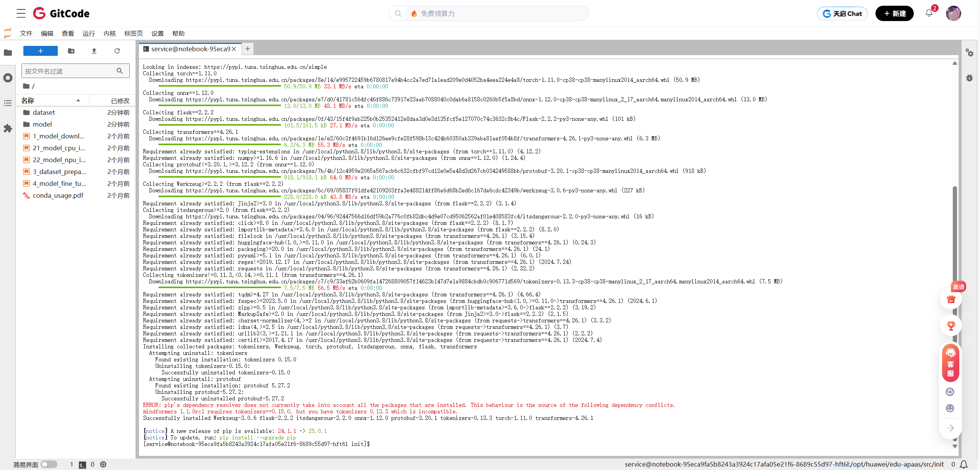Open the 内核 menu
Image resolution: width=980 pixels, height=470 pixels.
(109, 34)
